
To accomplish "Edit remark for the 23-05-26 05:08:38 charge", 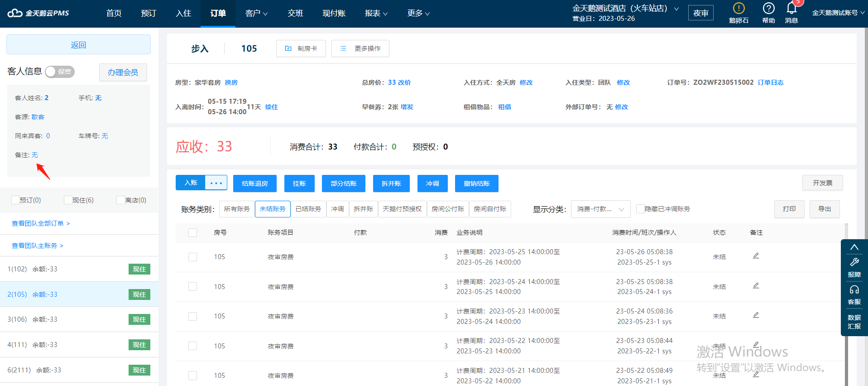I will coord(756,256).
